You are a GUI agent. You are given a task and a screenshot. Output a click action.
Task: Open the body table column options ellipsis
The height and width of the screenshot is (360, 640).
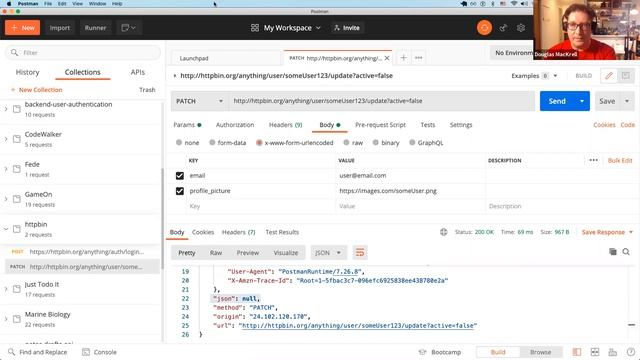point(593,160)
